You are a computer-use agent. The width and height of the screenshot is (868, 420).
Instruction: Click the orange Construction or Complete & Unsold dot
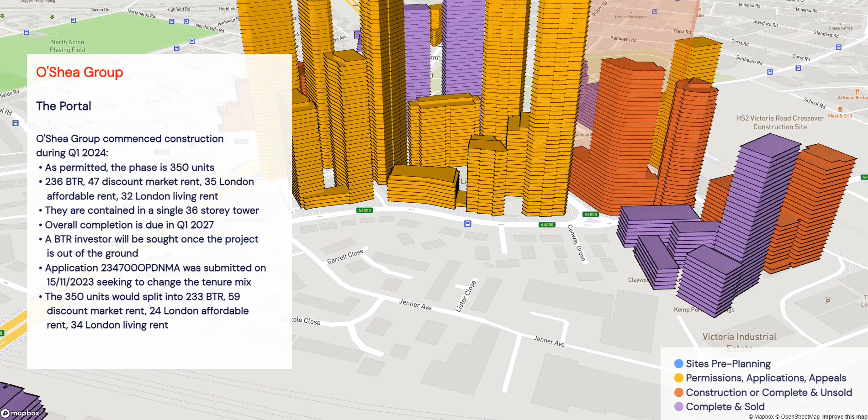(x=679, y=393)
